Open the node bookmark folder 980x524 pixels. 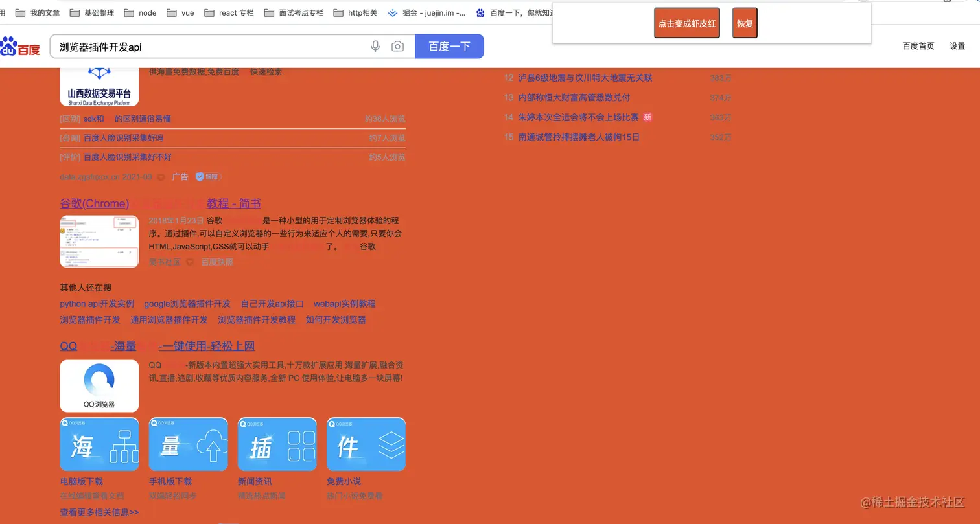pos(140,12)
